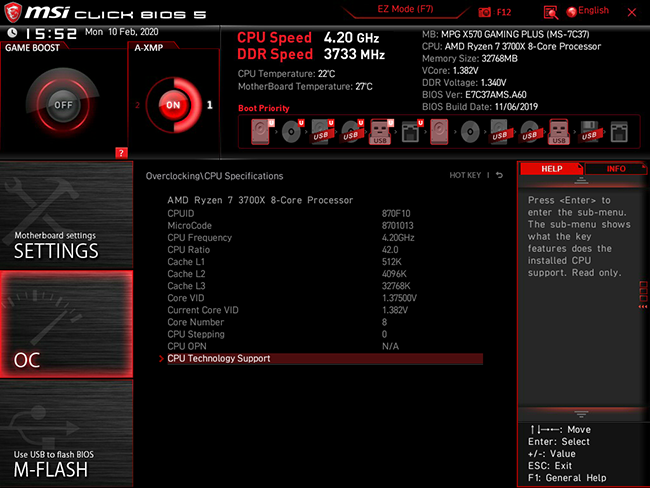The image size is (650, 488).
Task: Click the Overclocking\CPU Specifications breadcrumb
Action: point(214,176)
